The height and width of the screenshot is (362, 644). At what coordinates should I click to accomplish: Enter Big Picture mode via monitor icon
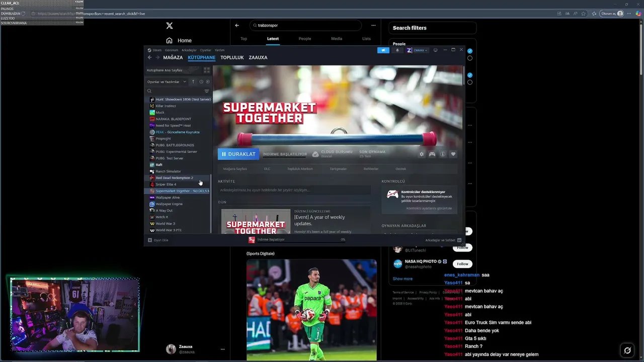pos(435,50)
